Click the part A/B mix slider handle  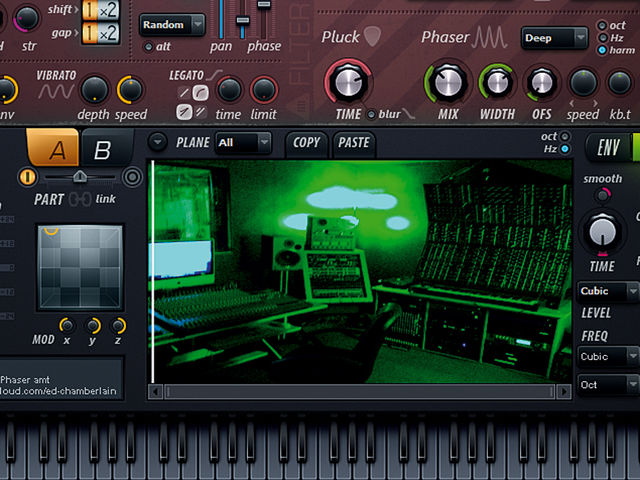click(80, 176)
